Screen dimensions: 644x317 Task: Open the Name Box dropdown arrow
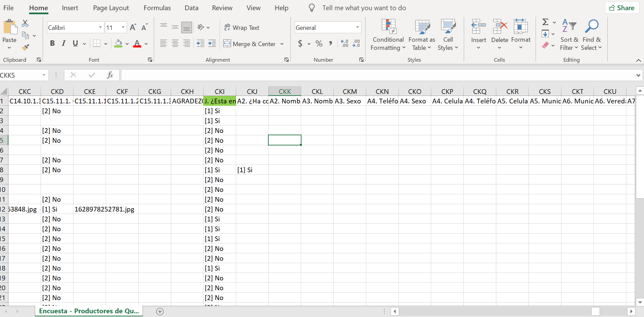pyautogui.click(x=44, y=75)
